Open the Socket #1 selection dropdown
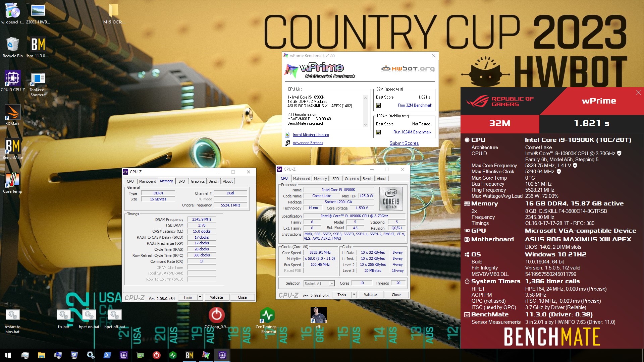 pos(319,284)
